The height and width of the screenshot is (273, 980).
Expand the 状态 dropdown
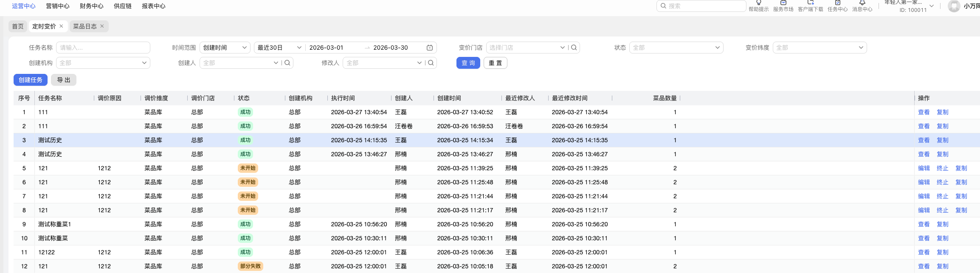pyautogui.click(x=676, y=48)
